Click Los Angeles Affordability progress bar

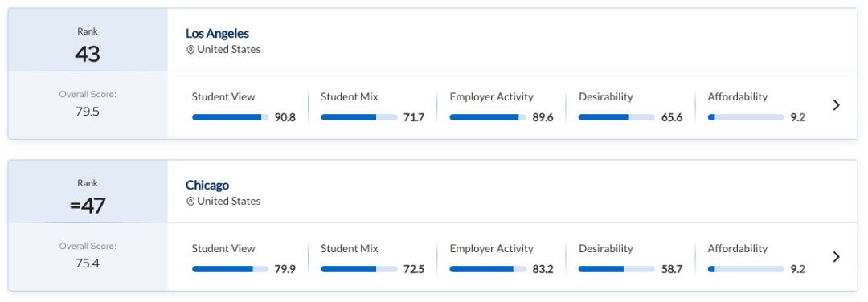pyautogui.click(x=746, y=117)
